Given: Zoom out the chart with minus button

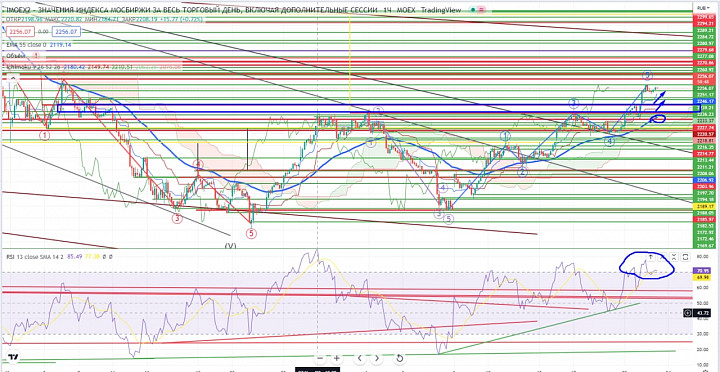Looking at the screenshot, I should [321, 358].
